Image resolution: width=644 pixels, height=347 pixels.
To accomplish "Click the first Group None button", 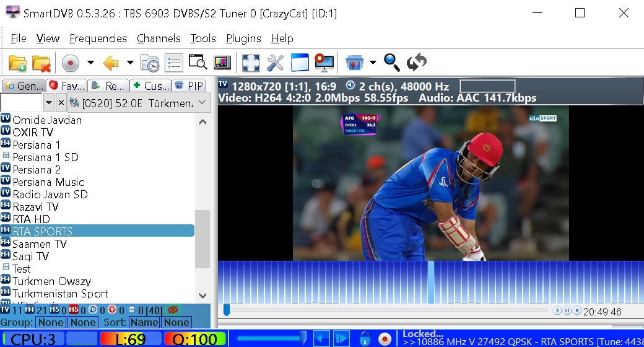I will [51, 322].
